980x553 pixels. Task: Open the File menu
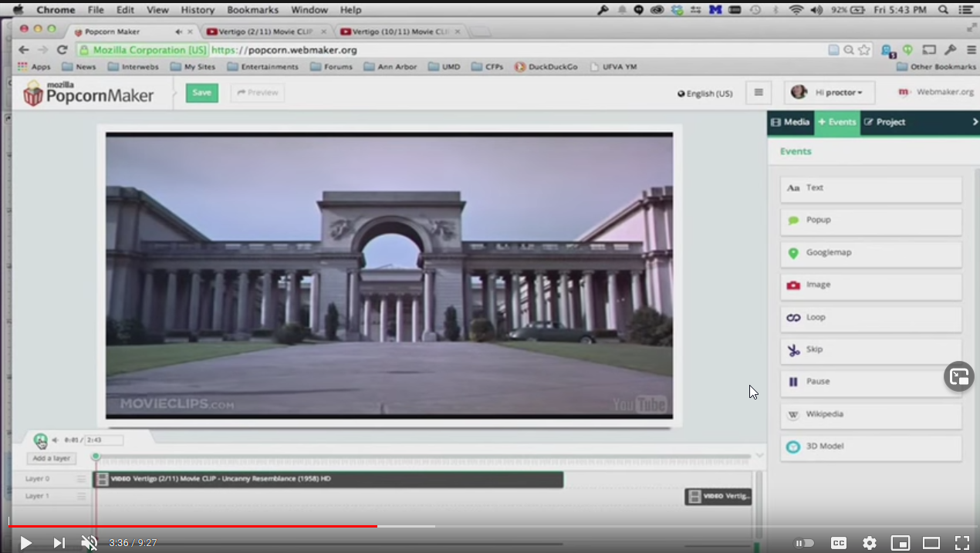tap(96, 10)
